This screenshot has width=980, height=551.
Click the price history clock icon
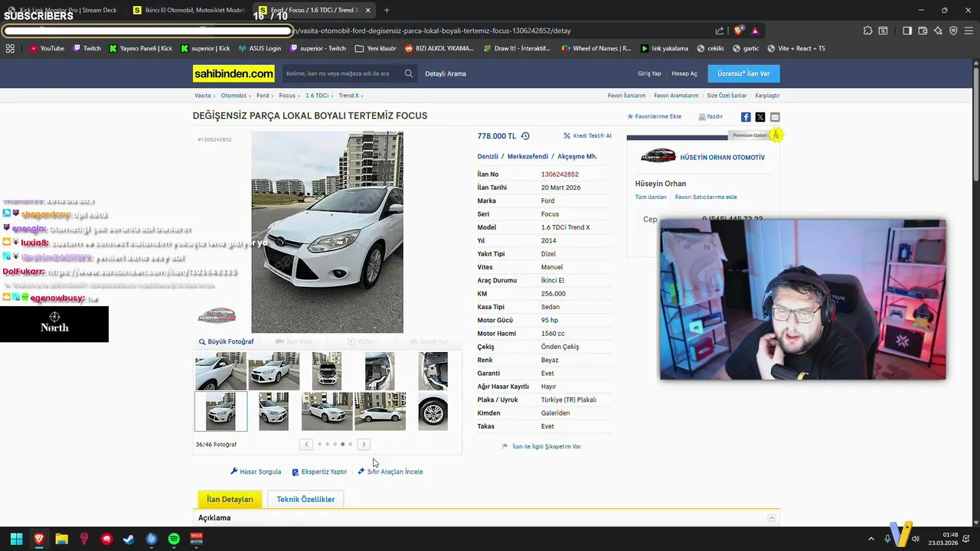point(525,135)
